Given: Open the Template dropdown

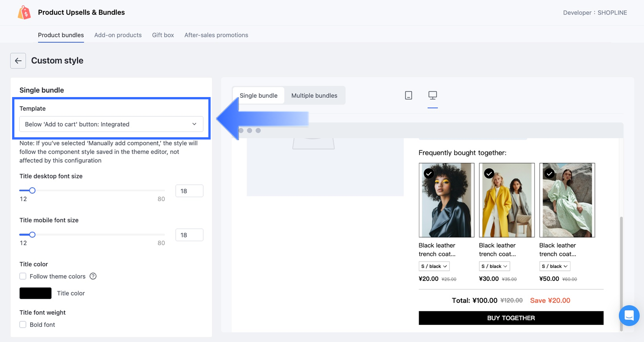Looking at the screenshot, I should click(x=111, y=124).
